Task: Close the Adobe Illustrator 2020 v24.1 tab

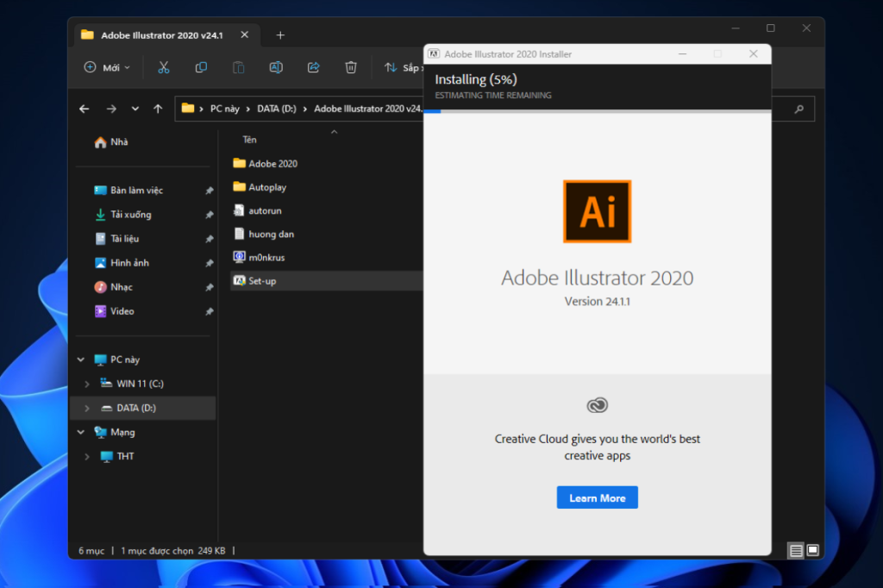Action: tap(244, 35)
